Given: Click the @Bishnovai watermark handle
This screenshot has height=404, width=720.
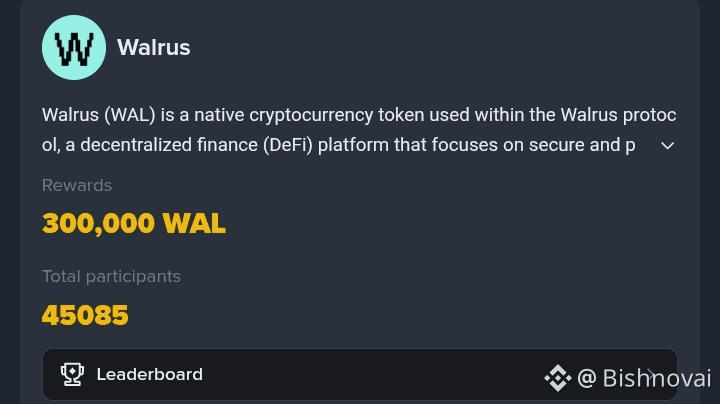Looking at the screenshot, I should (x=643, y=378).
